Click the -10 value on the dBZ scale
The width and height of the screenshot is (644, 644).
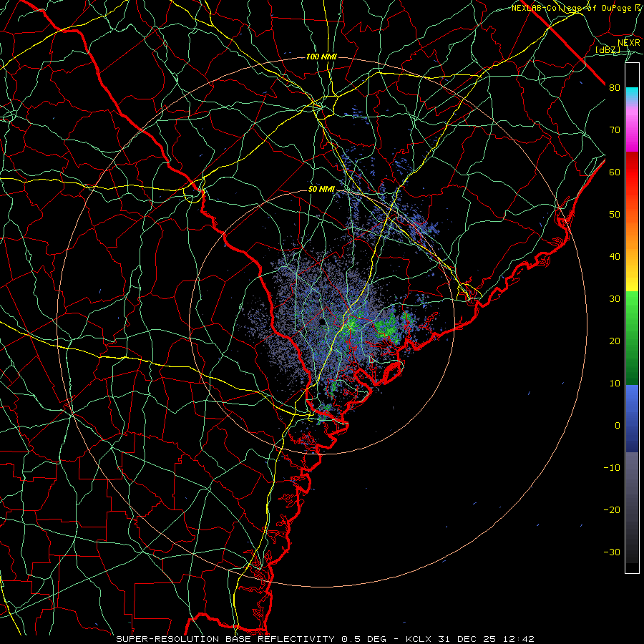pyautogui.click(x=612, y=468)
